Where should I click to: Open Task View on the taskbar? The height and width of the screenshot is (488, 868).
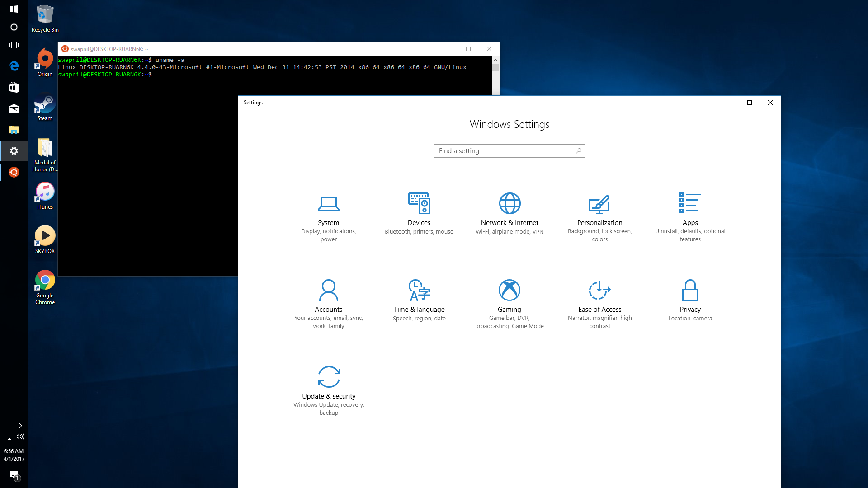[14, 45]
